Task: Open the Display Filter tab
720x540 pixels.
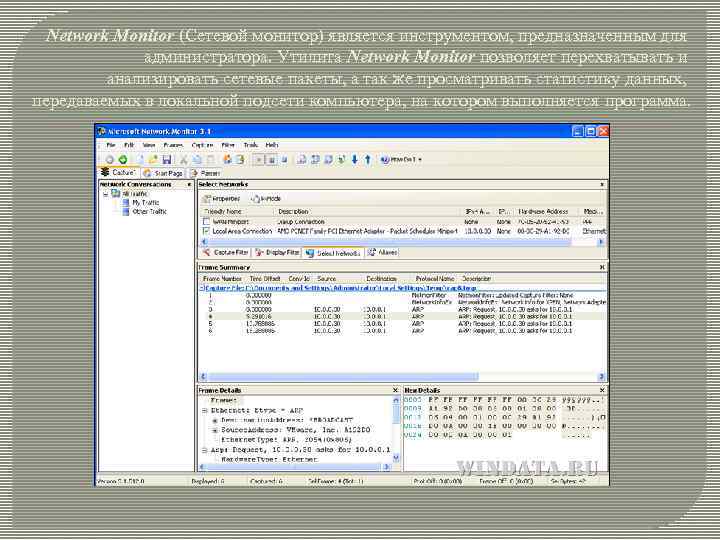Action: pyautogui.click(x=277, y=252)
